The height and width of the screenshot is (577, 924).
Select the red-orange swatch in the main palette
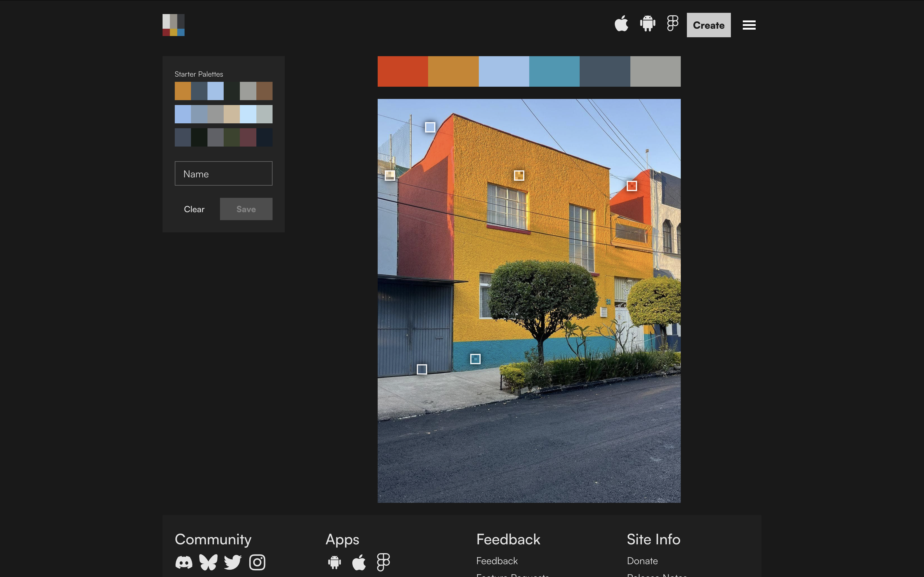click(x=402, y=71)
